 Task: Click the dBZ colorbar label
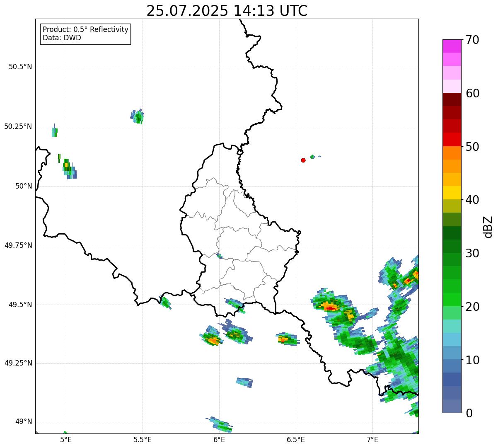coord(488,227)
